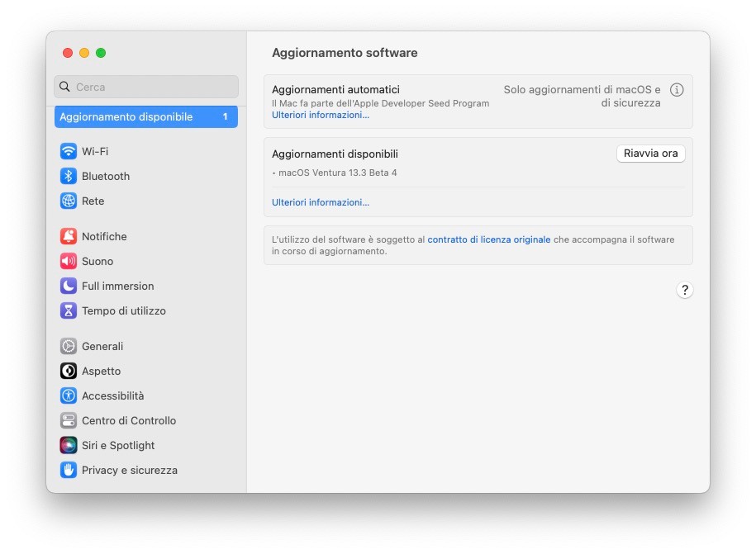
Task: Open Privacy e sicurezza hand icon
Action: coord(69,470)
